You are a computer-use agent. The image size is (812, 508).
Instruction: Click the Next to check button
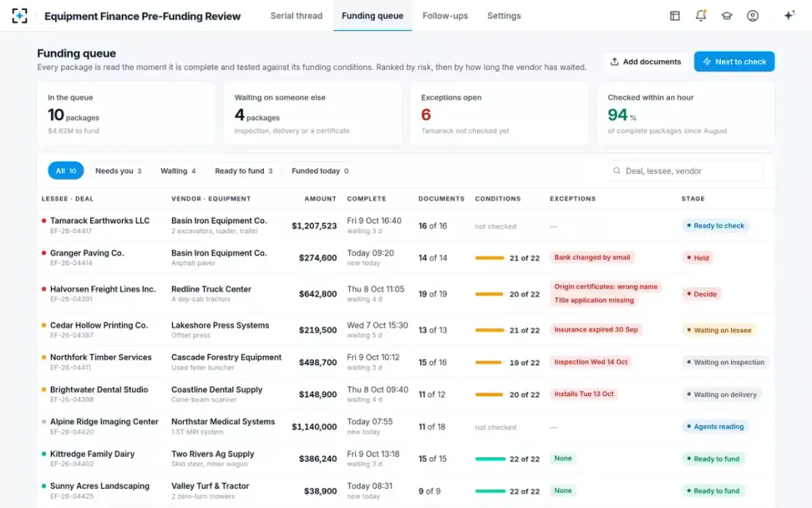(x=734, y=62)
